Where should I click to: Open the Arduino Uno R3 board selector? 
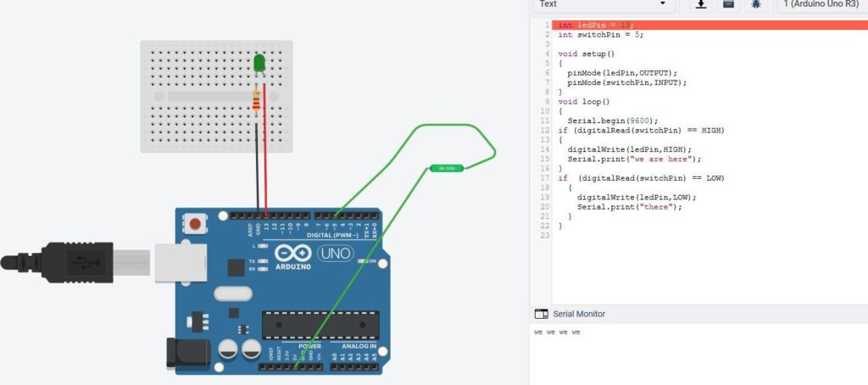coord(822,4)
